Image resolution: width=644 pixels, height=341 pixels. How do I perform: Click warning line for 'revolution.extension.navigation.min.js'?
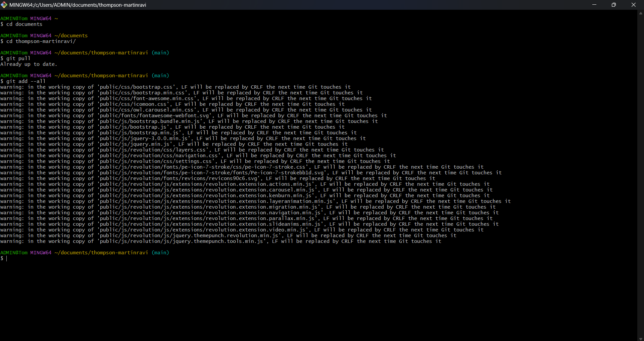[x=250, y=213]
